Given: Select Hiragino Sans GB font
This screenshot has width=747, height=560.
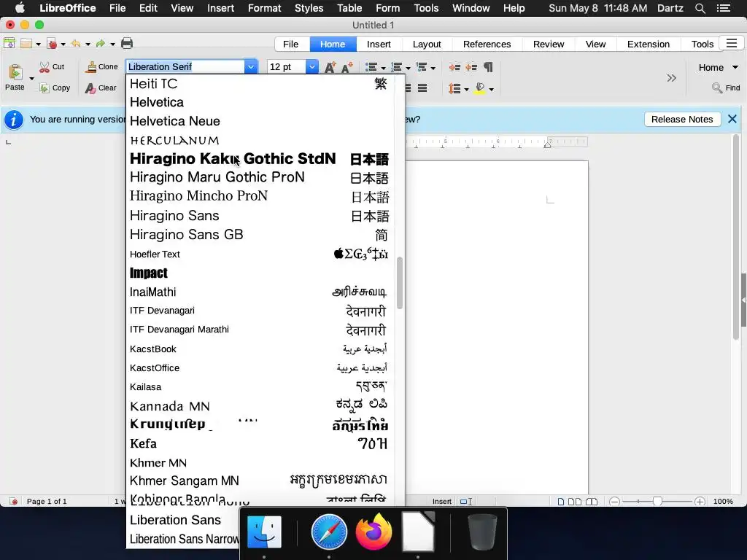Looking at the screenshot, I should (x=261, y=235).
